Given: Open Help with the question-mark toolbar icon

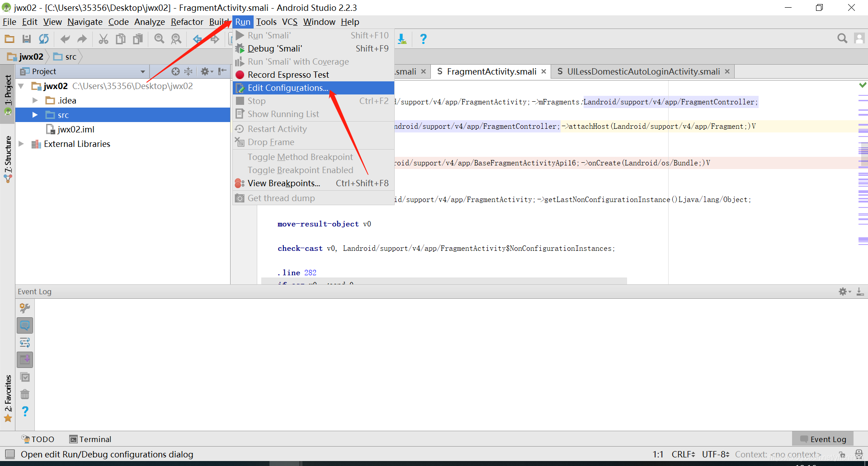Looking at the screenshot, I should point(423,39).
